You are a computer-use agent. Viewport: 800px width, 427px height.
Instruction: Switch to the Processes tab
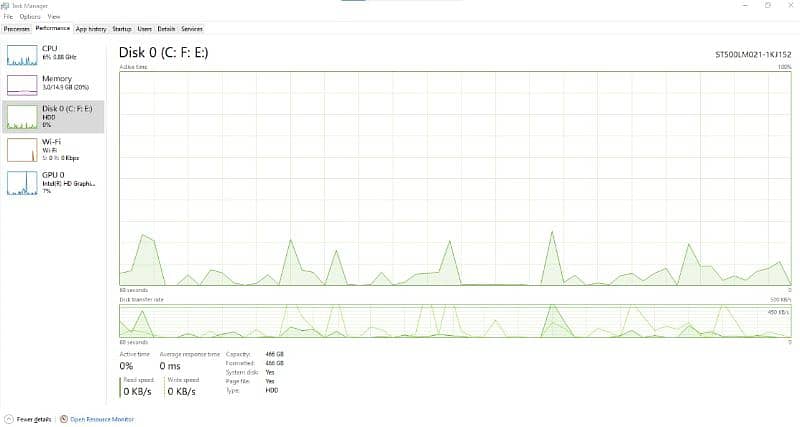point(17,29)
